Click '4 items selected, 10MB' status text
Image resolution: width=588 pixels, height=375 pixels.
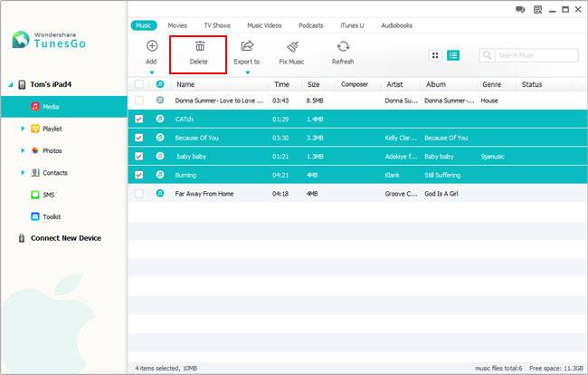(x=166, y=369)
